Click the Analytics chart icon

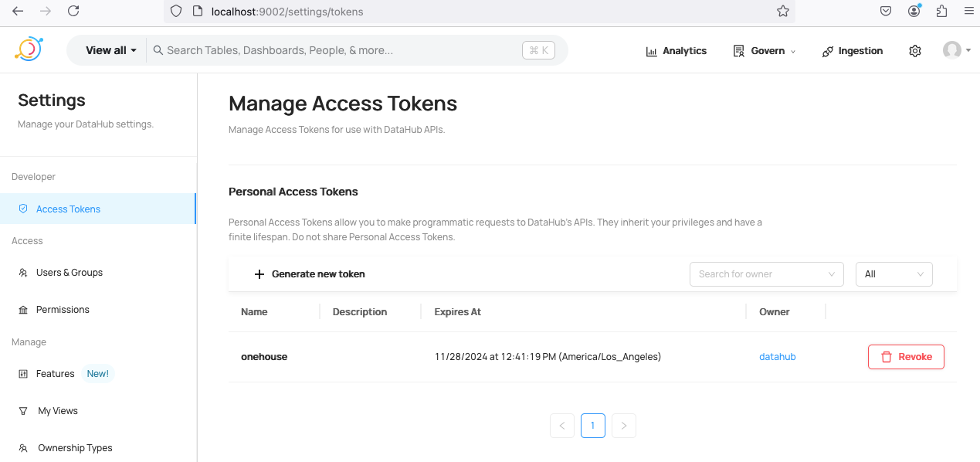pyautogui.click(x=652, y=51)
